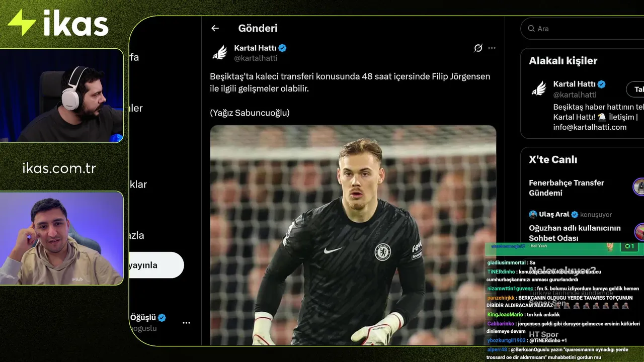The width and height of the screenshot is (644, 362).
Task: Open the Grok icon on the post
Action: [478, 48]
